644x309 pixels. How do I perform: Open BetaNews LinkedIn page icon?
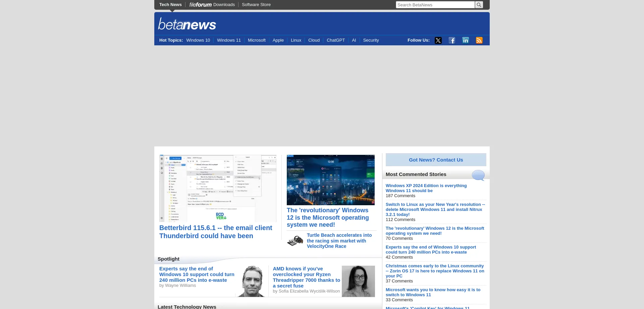[x=466, y=40]
